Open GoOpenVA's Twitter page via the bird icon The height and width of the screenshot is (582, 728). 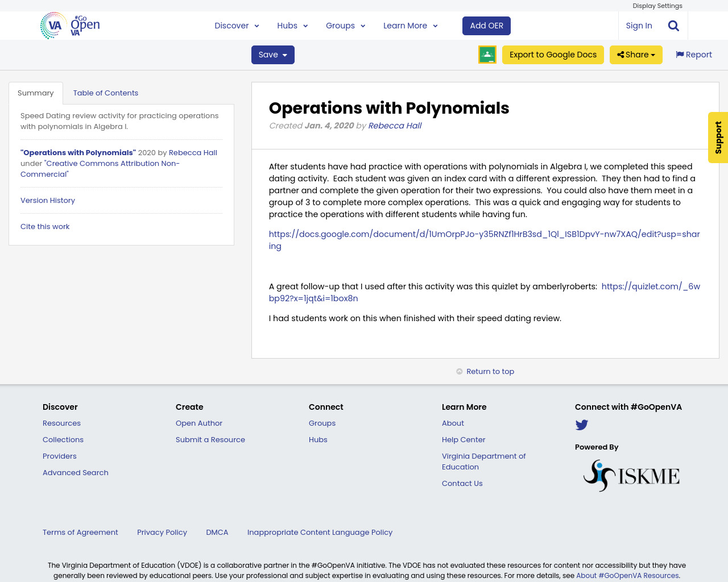pyautogui.click(x=581, y=425)
